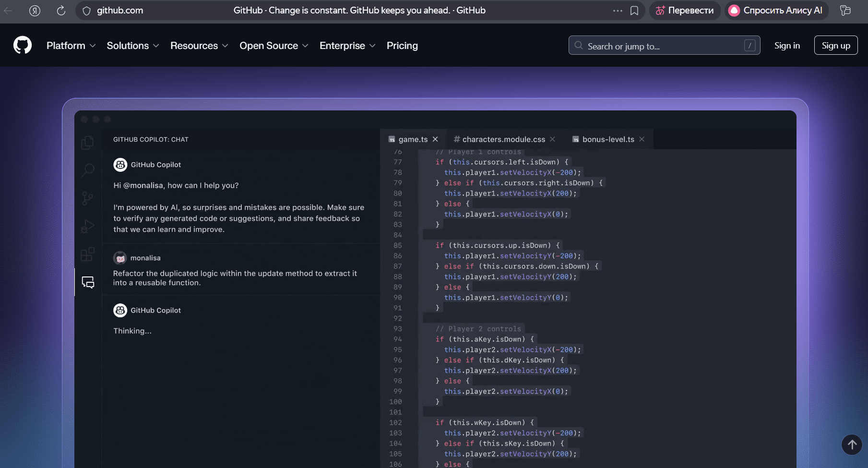The height and width of the screenshot is (468, 868).
Task: Click the Sign up button
Action: (836, 46)
